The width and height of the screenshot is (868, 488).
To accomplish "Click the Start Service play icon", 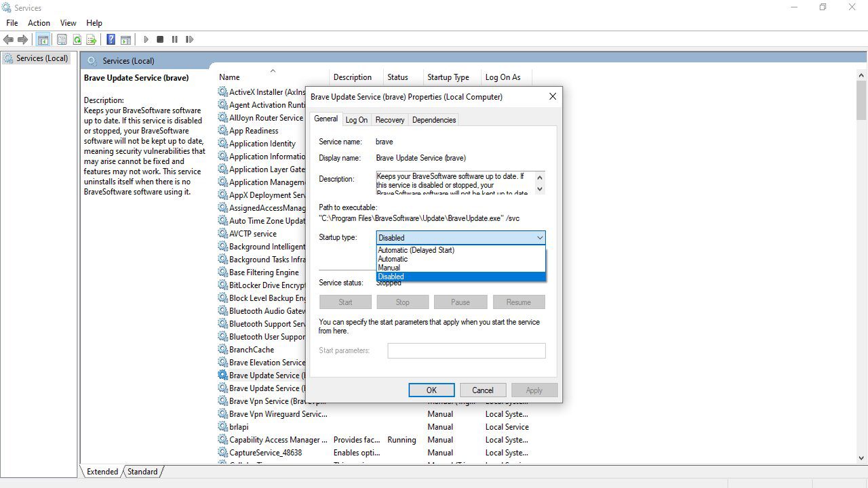I will coord(146,40).
